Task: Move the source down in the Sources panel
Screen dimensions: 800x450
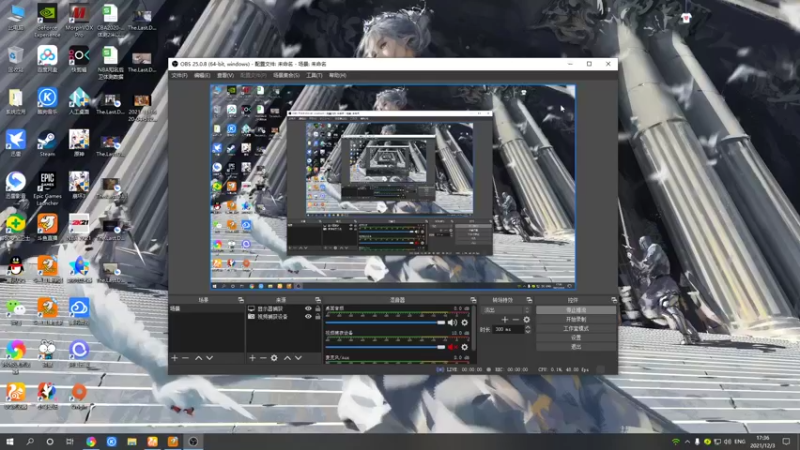Action: pos(298,358)
